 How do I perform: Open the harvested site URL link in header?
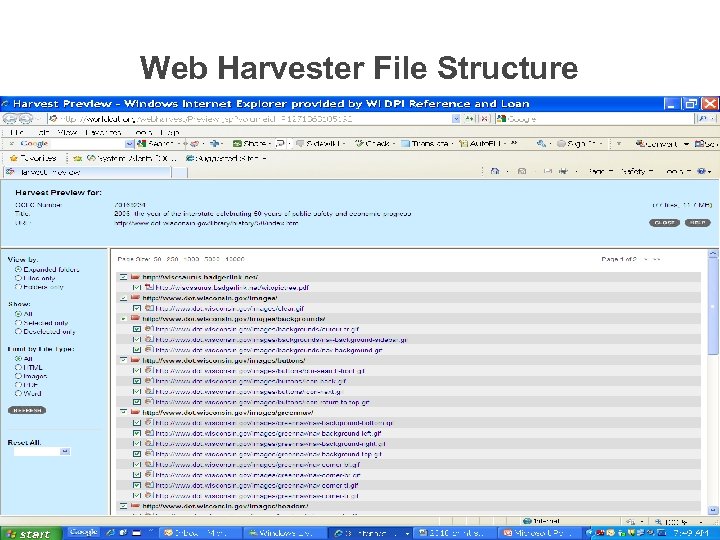point(206,223)
